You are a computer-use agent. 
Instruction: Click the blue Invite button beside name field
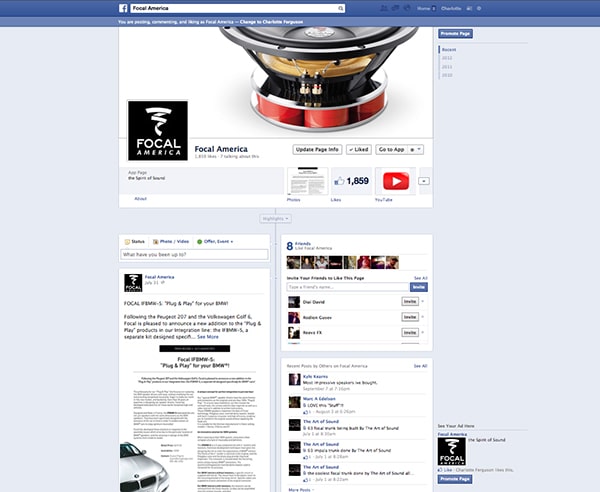(x=419, y=287)
